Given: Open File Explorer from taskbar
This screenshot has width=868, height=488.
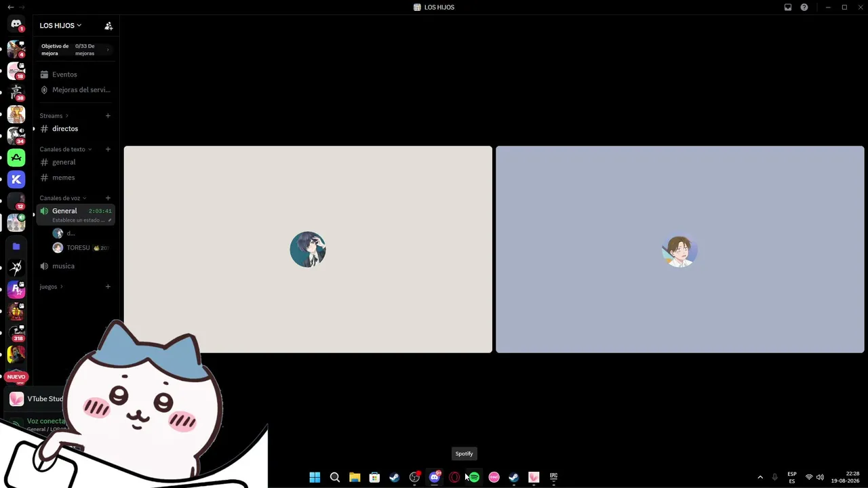Looking at the screenshot, I should (x=355, y=477).
